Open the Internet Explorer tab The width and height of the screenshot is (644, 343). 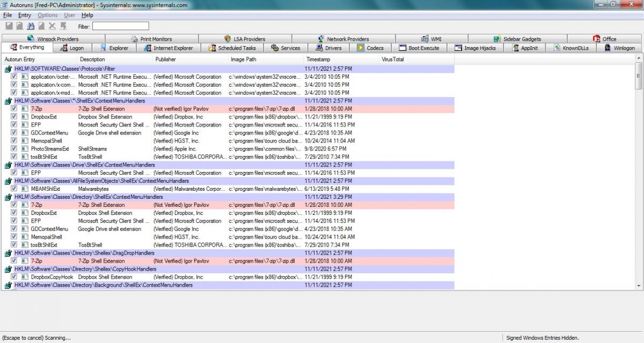pos(169,48)
